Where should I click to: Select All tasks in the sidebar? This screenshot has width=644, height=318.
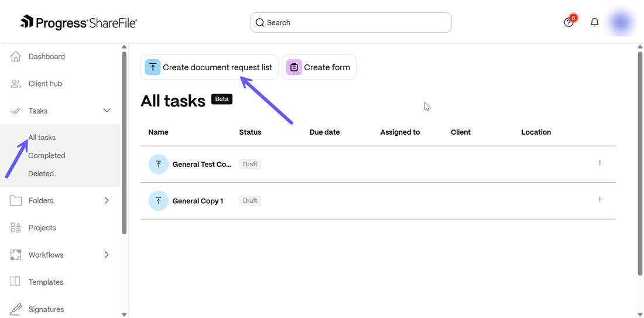(42, 138)
